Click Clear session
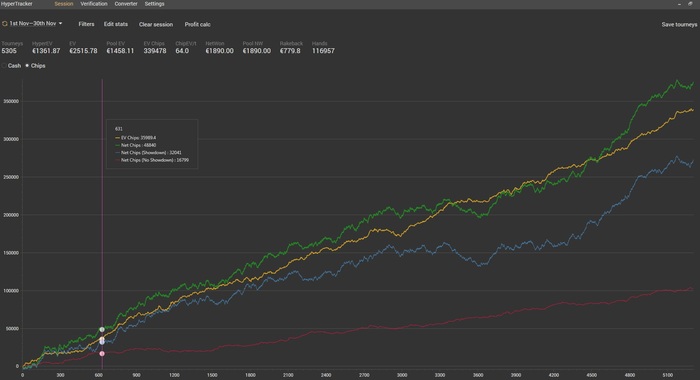700x380 pixels. click(x=156, y=25)
